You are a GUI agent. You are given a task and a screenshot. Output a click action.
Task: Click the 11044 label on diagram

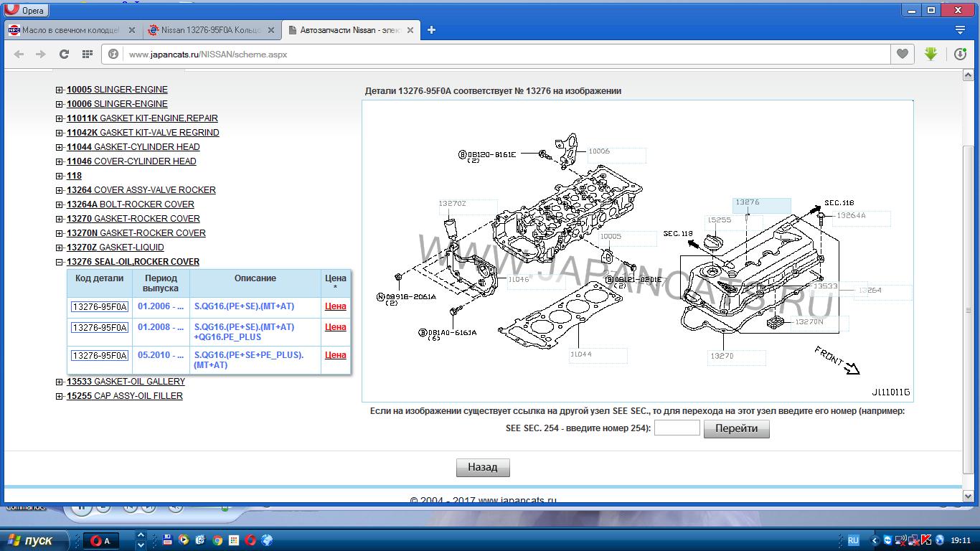pyautogui.click(x=598, y=356)
